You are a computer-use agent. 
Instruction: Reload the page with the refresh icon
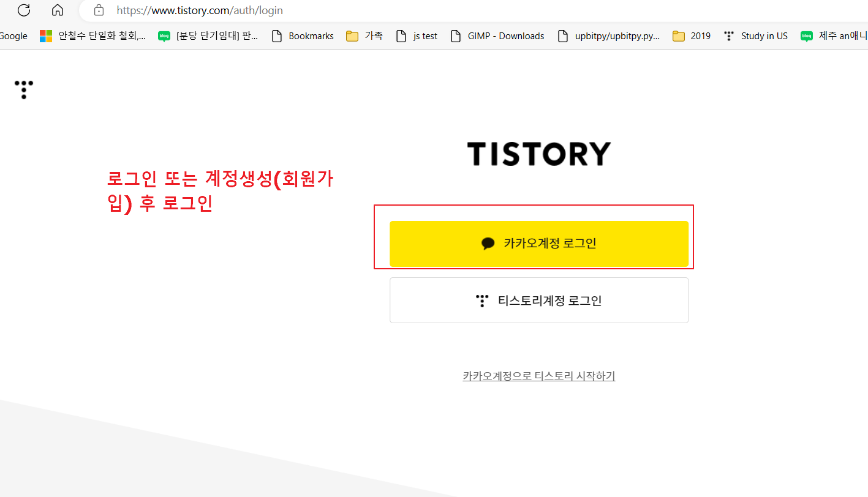coord(24,10)
